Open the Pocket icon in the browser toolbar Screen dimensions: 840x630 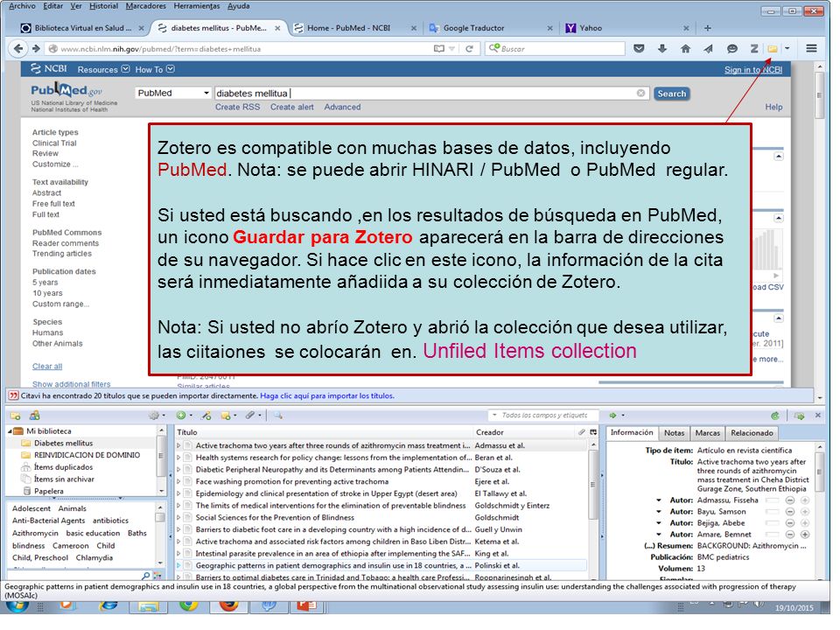coord(639,49)
